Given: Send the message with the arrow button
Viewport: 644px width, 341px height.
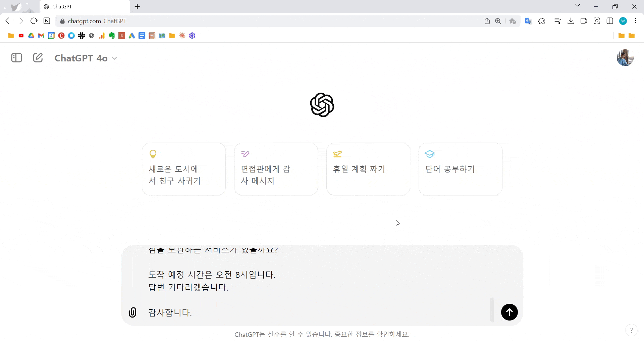Looking at the screenshot, I should (509, 312).
